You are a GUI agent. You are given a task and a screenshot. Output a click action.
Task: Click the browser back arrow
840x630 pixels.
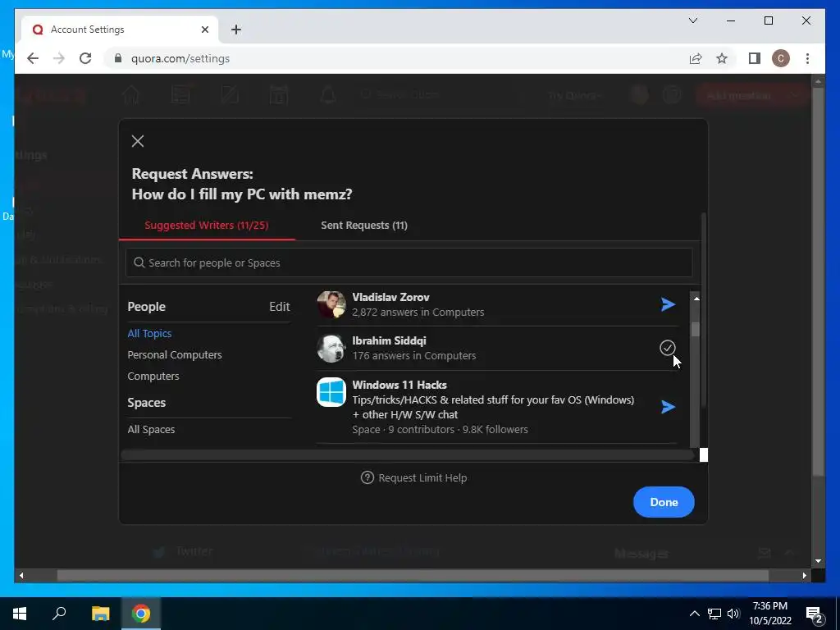[x=33, y=58]
